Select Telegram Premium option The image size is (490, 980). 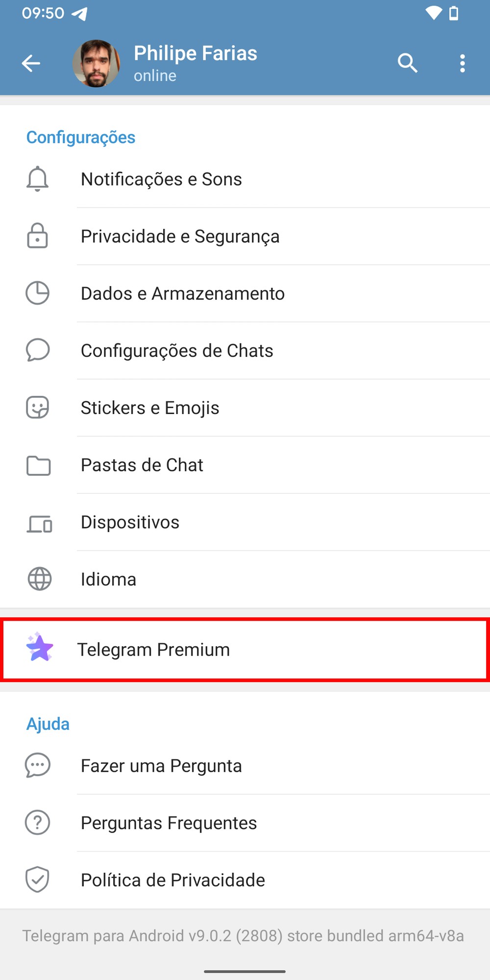point(153,650)
